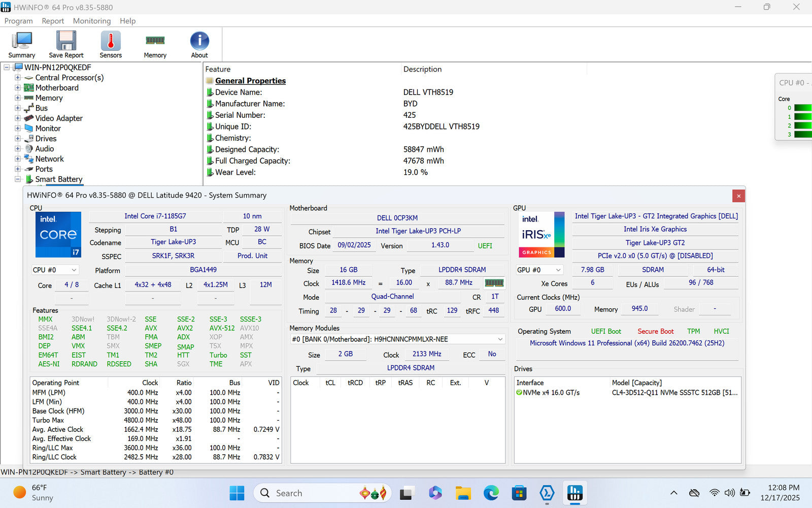Image resolution: width=812 pixels, height=508 pixels.
Task: Select Video Adapter in the tree
Action: tap(59, 118)
